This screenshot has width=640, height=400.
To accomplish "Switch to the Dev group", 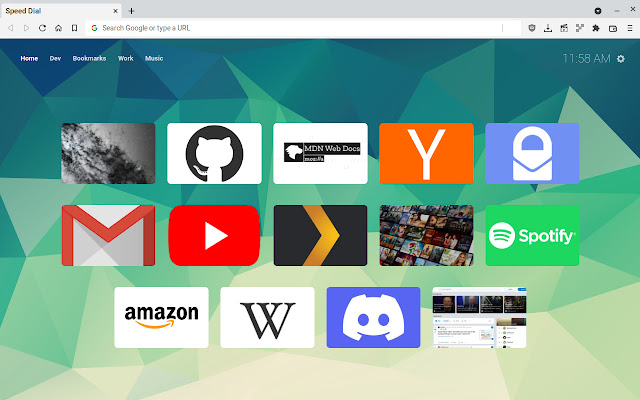I will tap(55, 58).
